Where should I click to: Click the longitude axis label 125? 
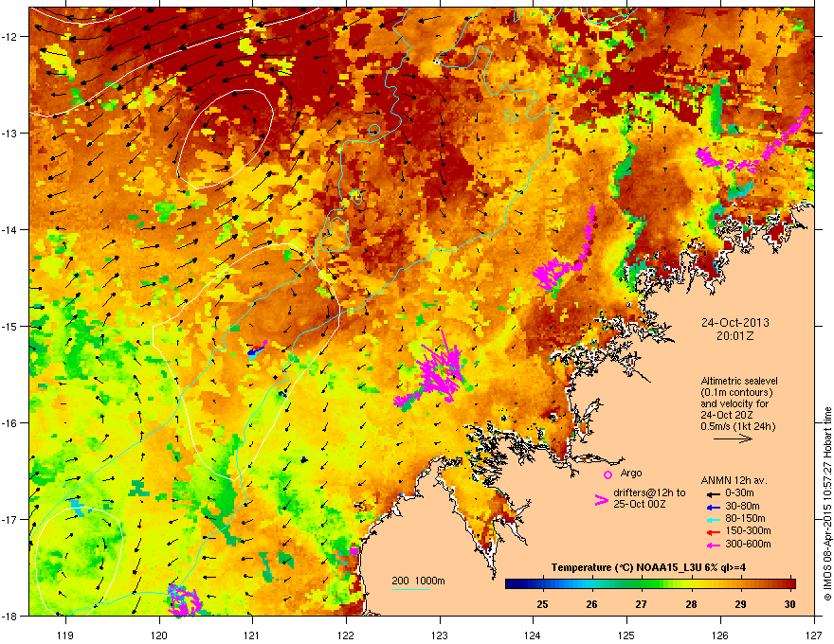click(626, 635)
